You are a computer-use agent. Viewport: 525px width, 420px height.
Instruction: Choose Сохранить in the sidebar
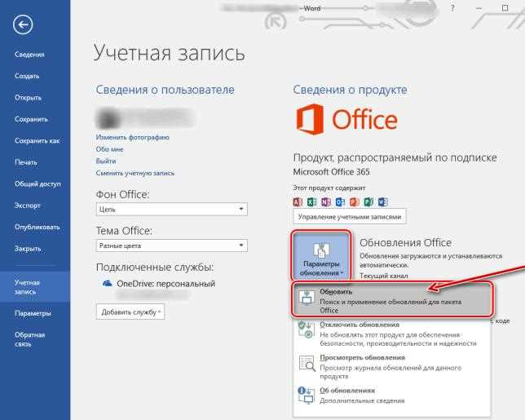tap(31, 119)
